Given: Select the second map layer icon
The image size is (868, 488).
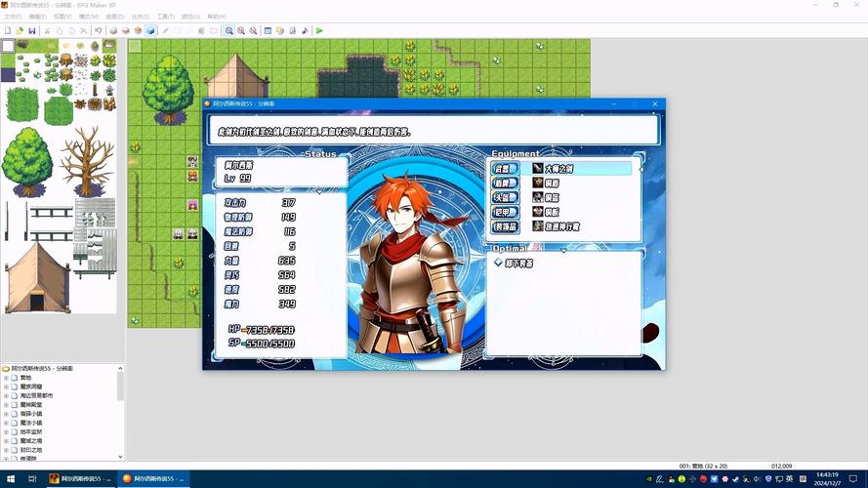Looking at the screenshot, I should [x=126, y=31].
